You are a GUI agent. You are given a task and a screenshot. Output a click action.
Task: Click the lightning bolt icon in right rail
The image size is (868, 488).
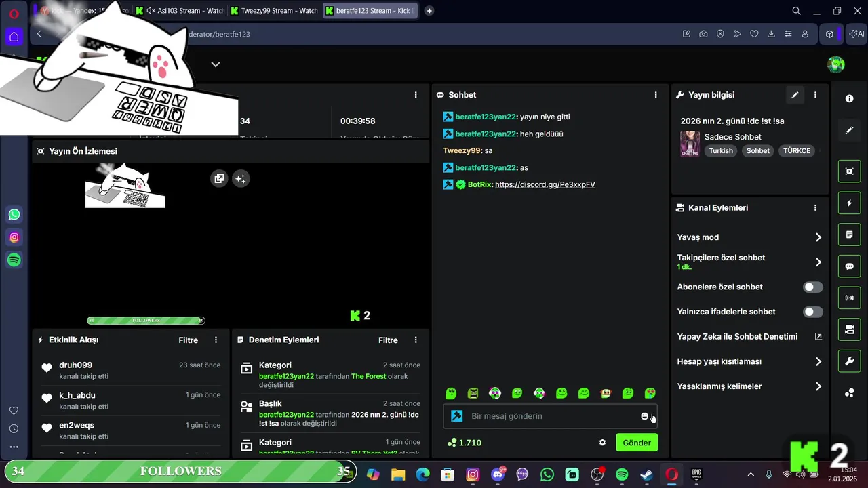[850, 203]
